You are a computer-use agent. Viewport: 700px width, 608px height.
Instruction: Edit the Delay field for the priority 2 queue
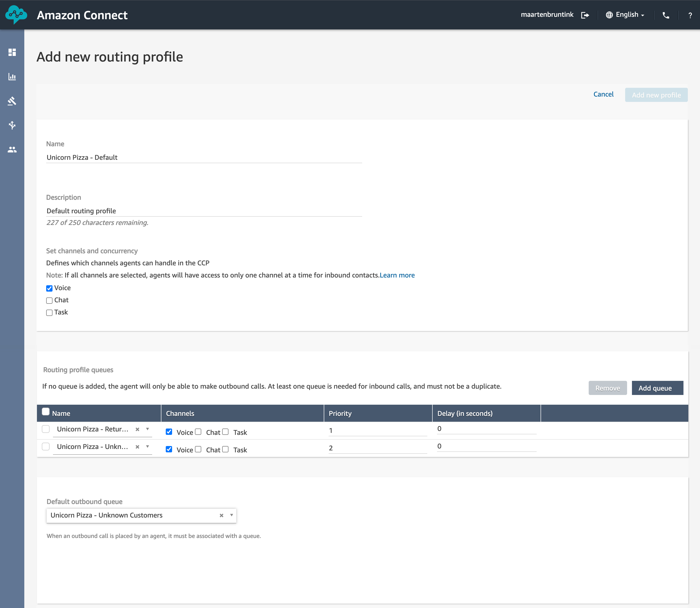(x=487, y=447)
